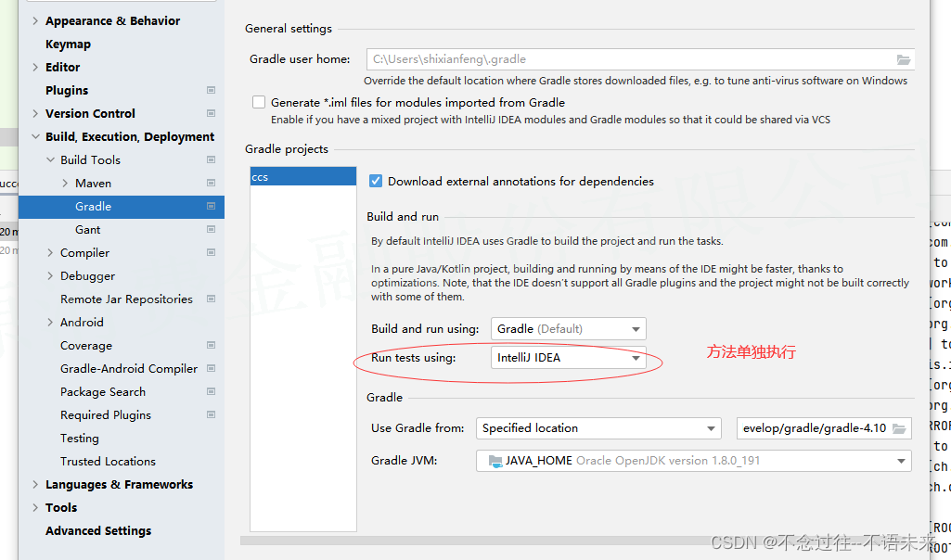Image resolution: width=951 pixels, height=560 pixels.
Task: Click project-level icon next to Coverage
Action: (211, 346)
